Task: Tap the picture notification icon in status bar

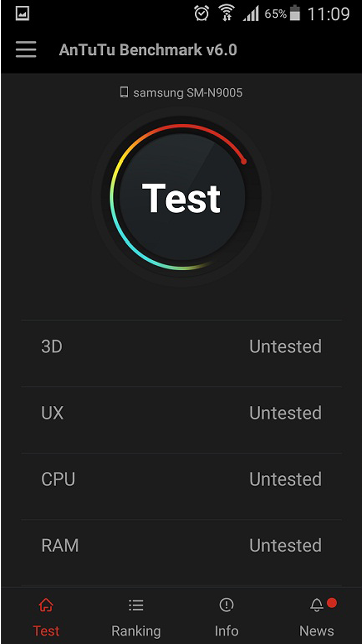Action: pyautogui.click(x=22, y=14)
